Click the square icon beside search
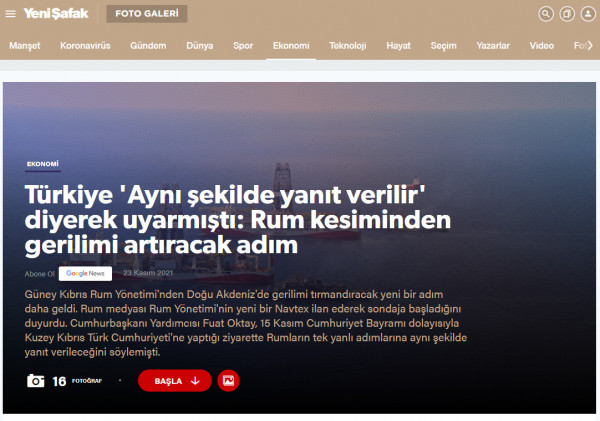 pyautogui.click(x=566, y=14)
